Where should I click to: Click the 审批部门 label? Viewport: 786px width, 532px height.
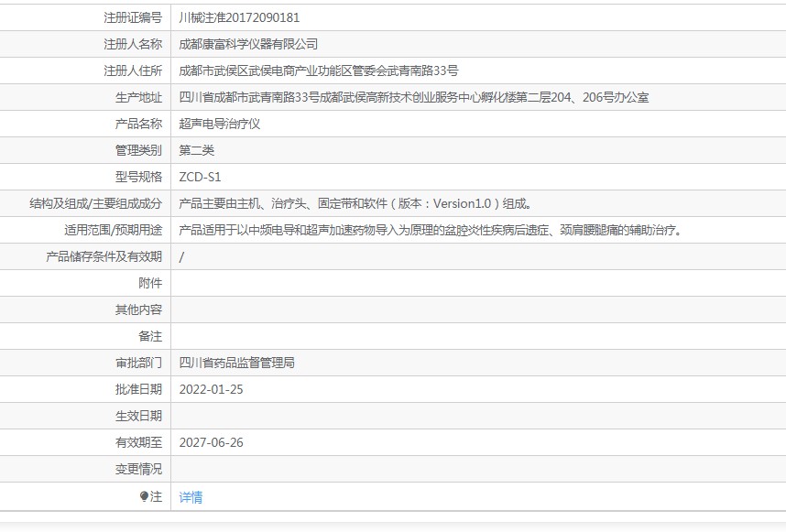[139, 363]
